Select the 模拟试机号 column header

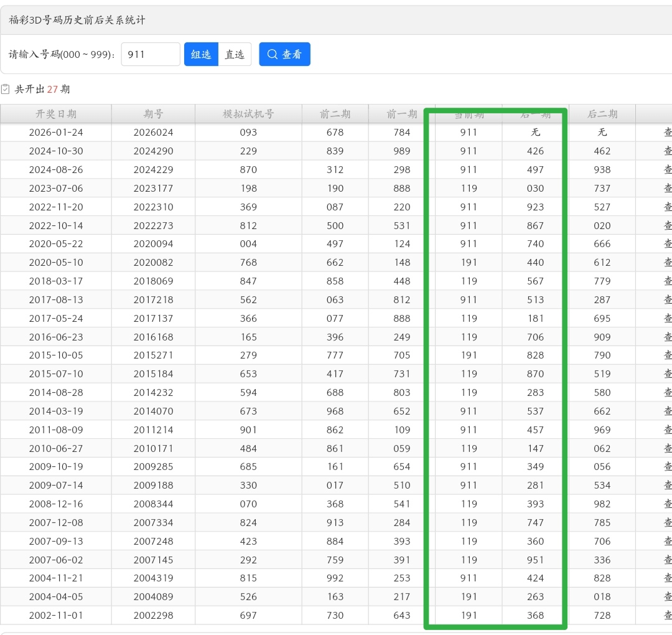[x=248, y=114]
